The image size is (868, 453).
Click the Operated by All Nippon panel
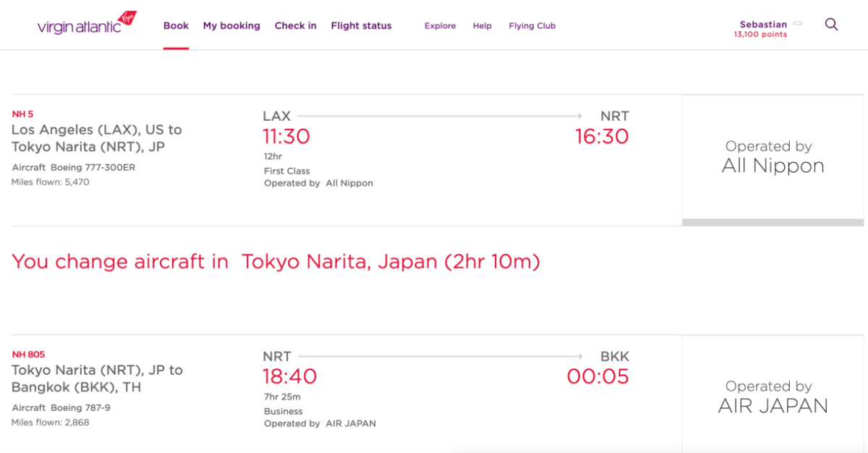773,157
